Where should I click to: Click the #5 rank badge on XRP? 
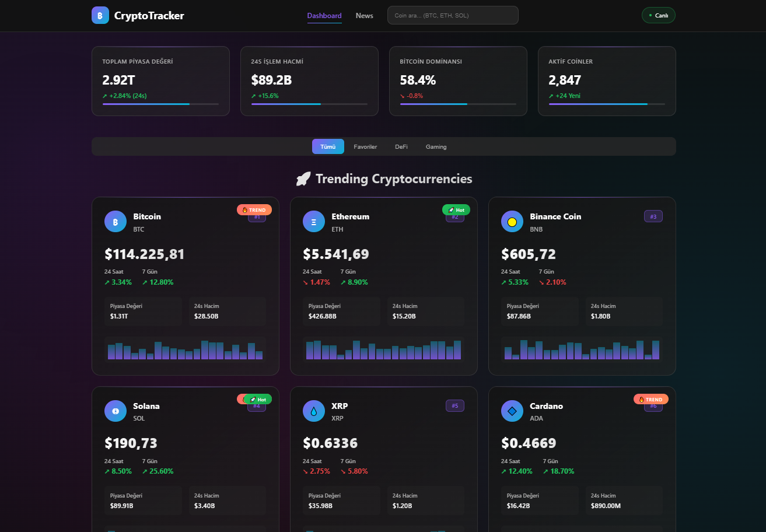pos(455,405)
